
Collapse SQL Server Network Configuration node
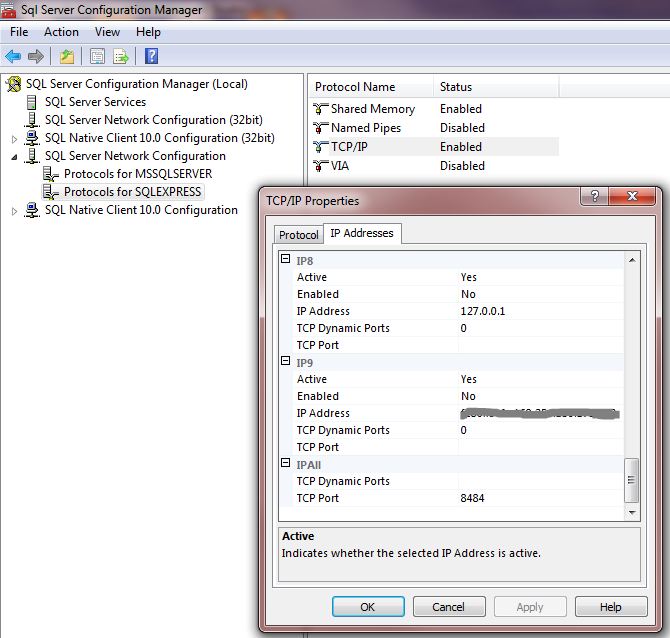pyautogui.click(x=14, y=157)
